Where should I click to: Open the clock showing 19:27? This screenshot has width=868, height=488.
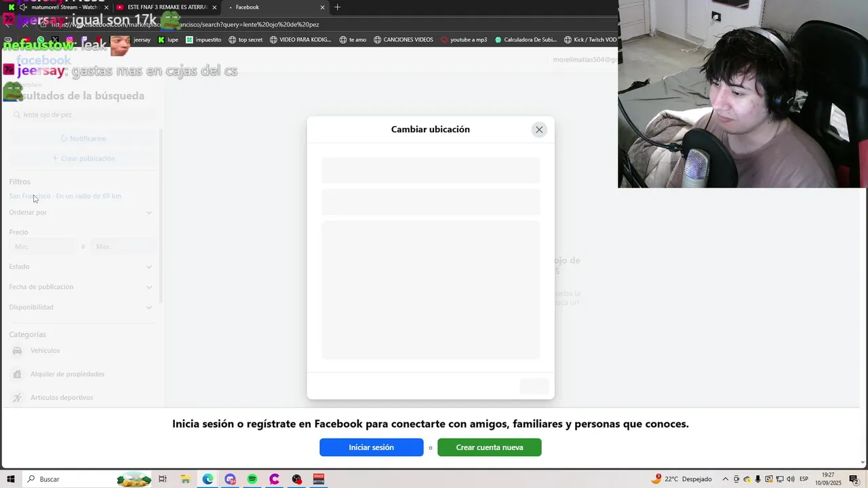click(x=828, y=479)
